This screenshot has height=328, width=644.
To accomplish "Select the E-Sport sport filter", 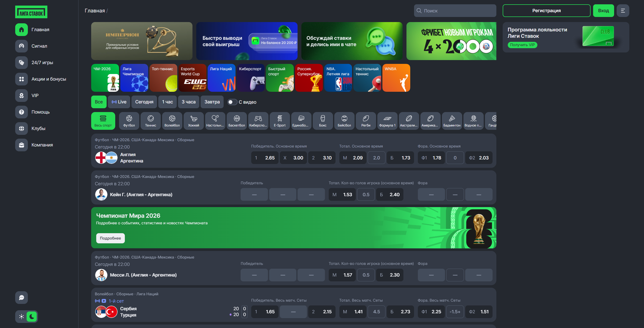I will click(x=280, y=121).
